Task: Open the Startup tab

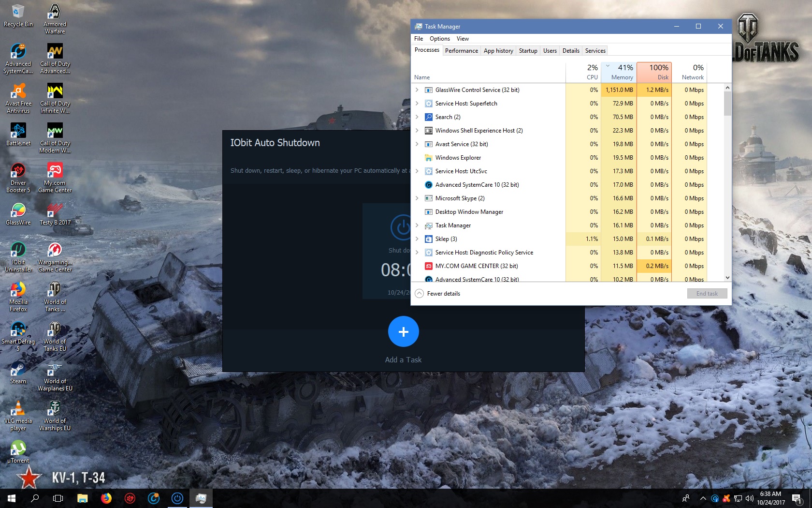Action: click(528, 51)
